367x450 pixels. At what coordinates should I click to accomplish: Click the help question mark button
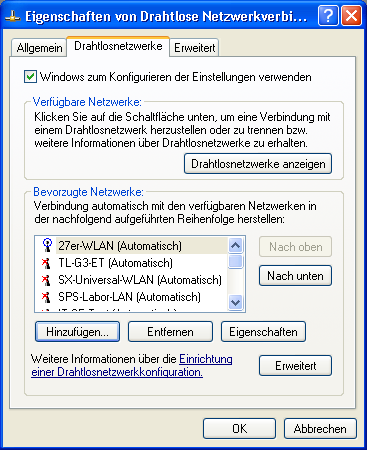coord(328,16)
